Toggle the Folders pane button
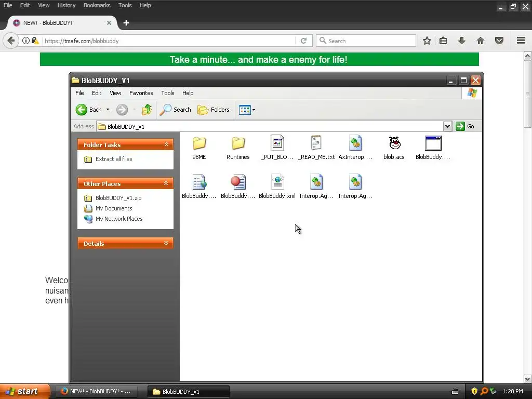532x399 pixels. (214, 110)
